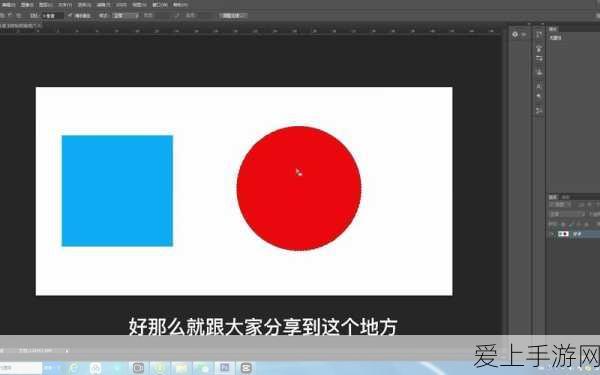Click the sixth icon in the collapsed panel strip

tap(539, 96)
